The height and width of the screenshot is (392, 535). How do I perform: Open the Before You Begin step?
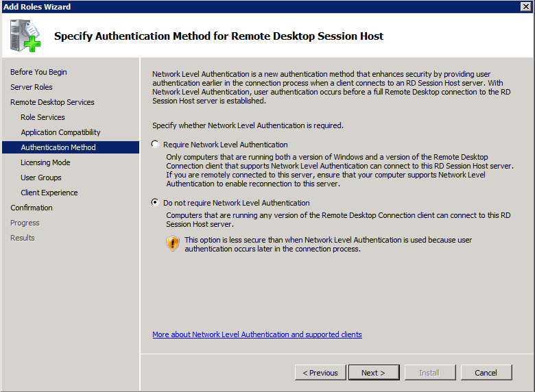tap(38, 72)
